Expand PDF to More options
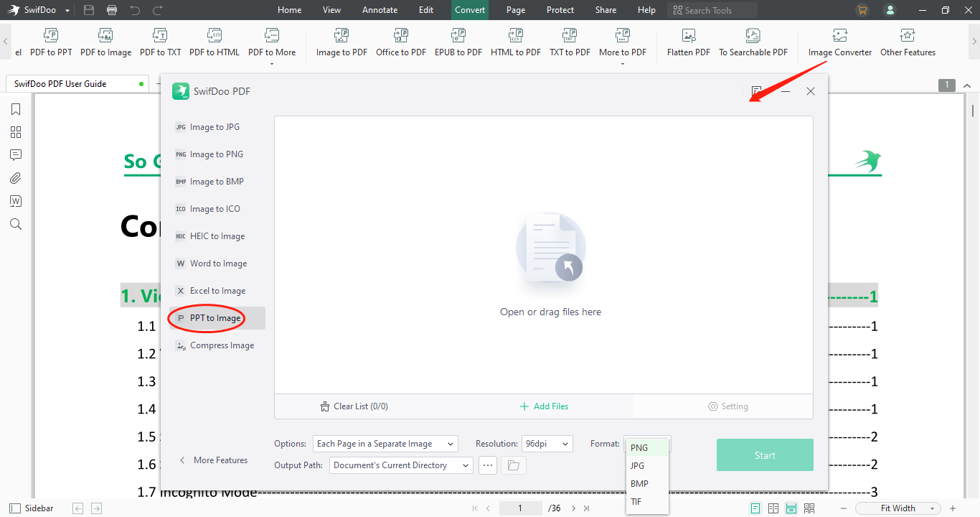 [272, 46]
